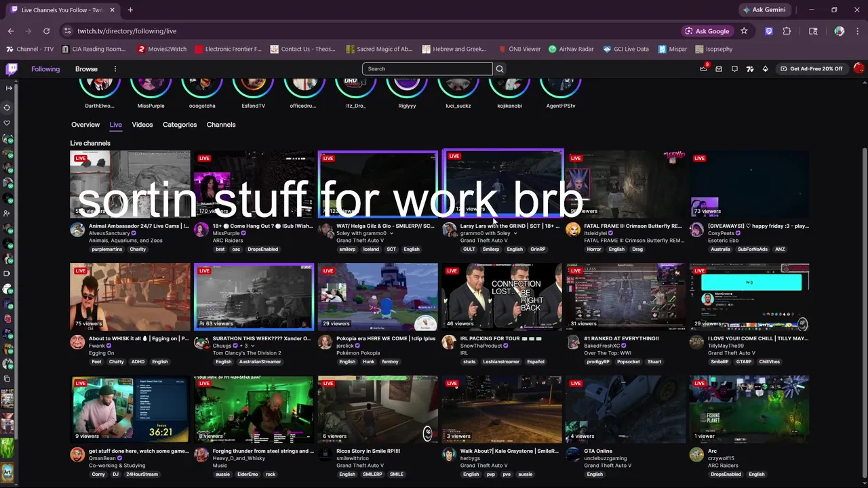Go to Browse in top navigation

86,68
